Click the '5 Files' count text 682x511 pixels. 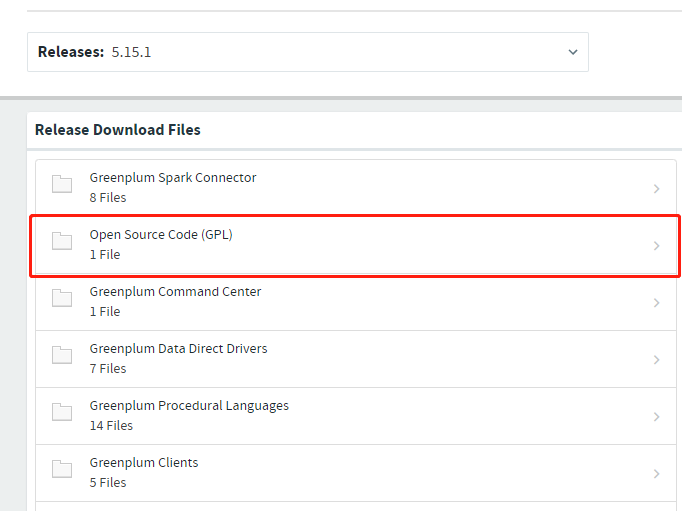pos(108,482)
